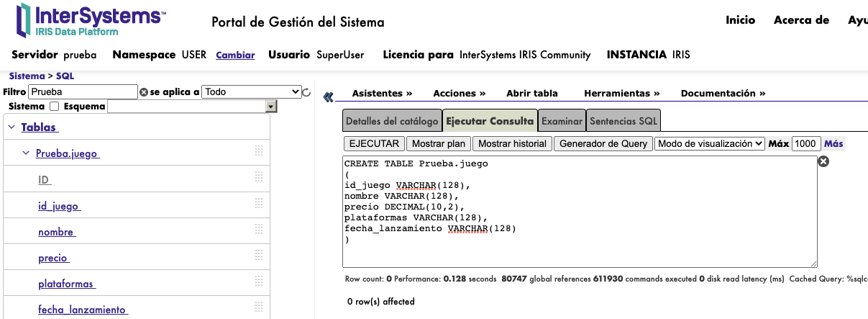Image resolution: width=868 pixels, height=319 pixels.
Task: Click the Máx row limit input field
Action: [x=805, y=143]
